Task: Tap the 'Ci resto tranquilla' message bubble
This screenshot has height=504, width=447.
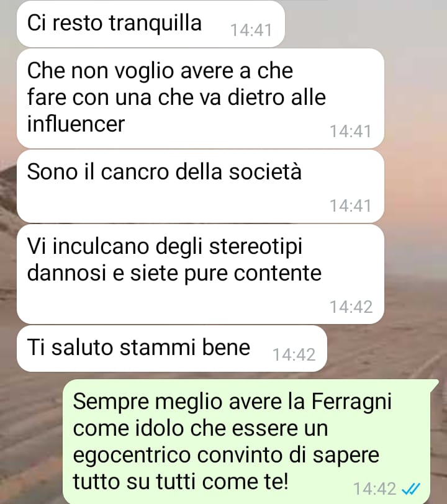Action: click(150, 24)
